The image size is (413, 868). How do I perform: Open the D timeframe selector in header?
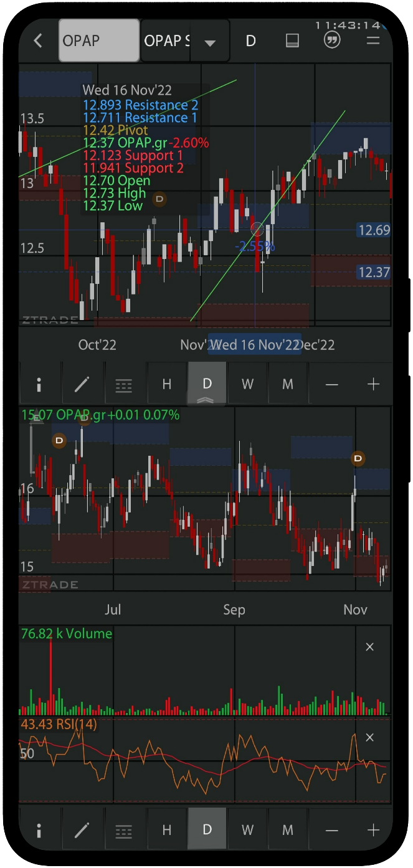(250, 41)
